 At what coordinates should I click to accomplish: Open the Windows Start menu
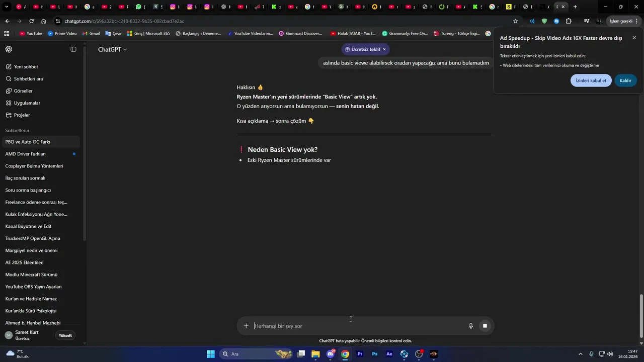tap(211, 354)
